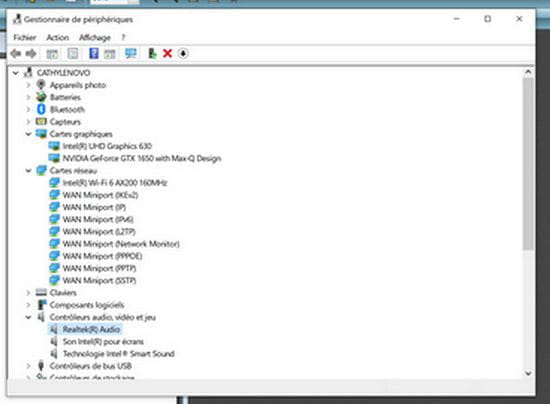Select NVIDIA GeForce GTX 1650 device
This screenshot has height=404, width=550.
[x=141, y=159]
